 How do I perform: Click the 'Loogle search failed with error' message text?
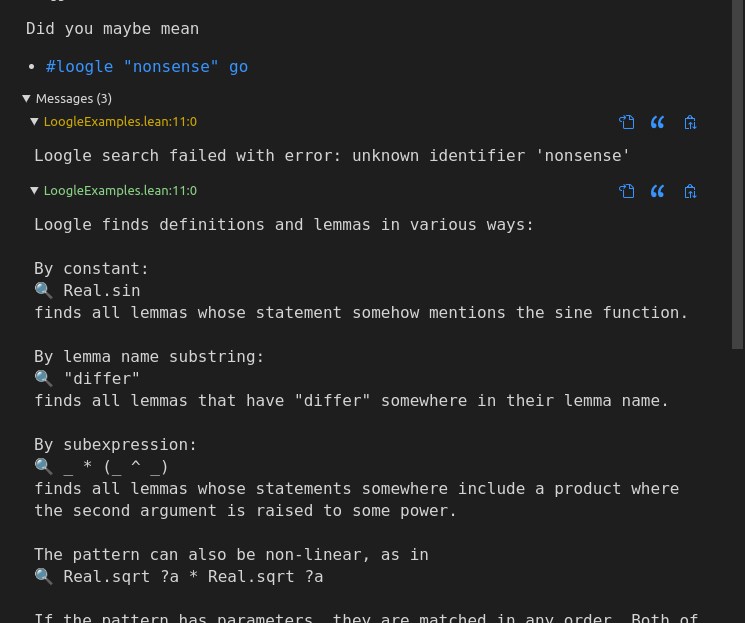point(332,156)
